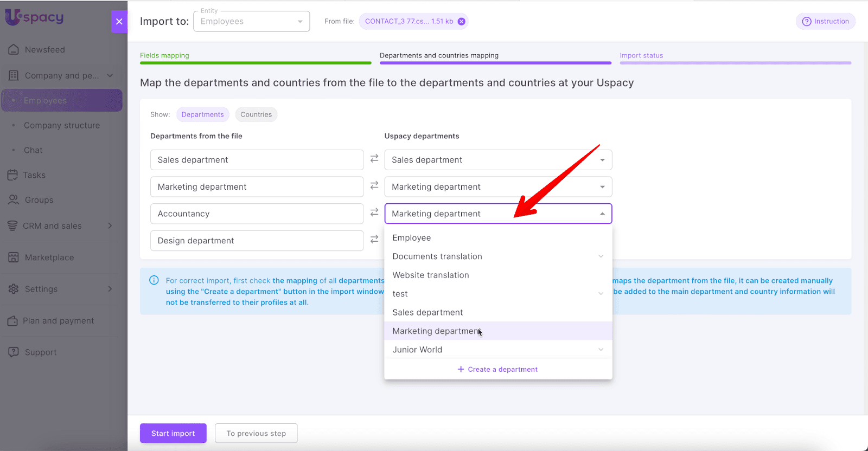868x451 pixels.
Task: Click the Design department file field
Action: pyautogui.click(x=257, y=241)
